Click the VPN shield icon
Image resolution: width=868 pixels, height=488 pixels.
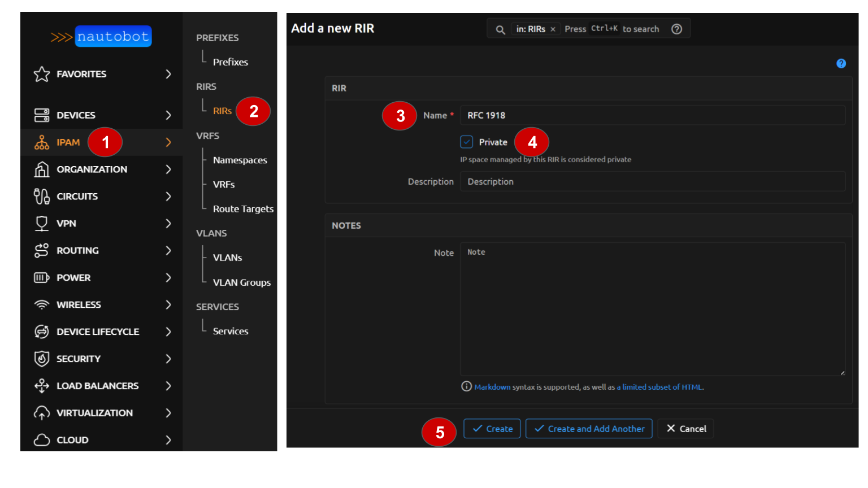click(x=42, y=224)
